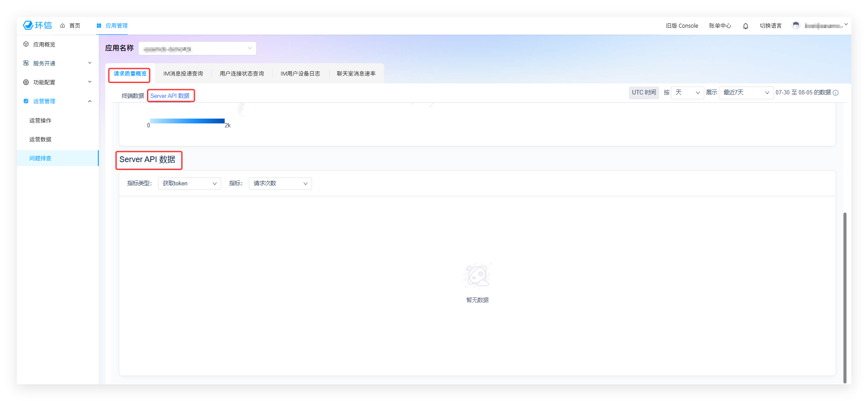868x401 pixels.
Task: Click the info icon beside date range
Action: click(836, 93)
